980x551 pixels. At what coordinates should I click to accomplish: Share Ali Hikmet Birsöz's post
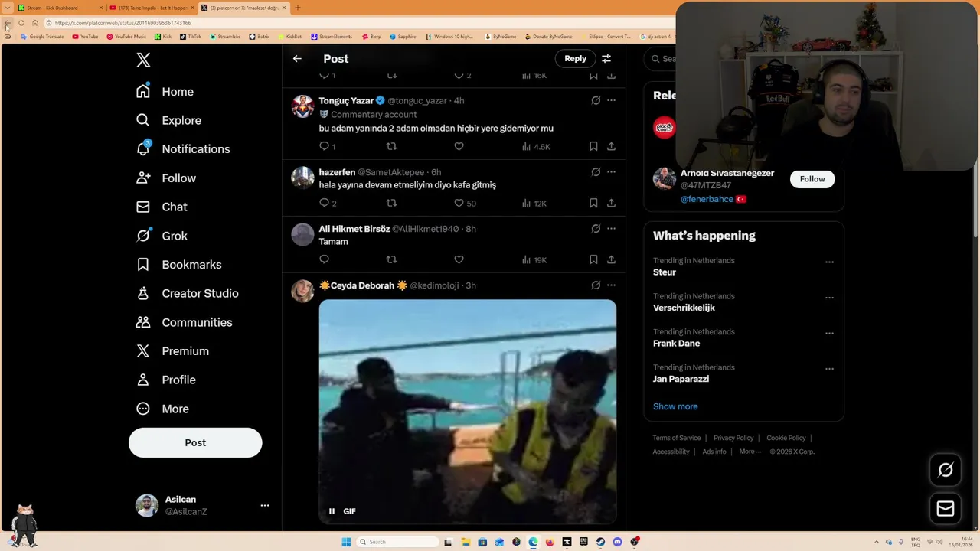(x=611, y=259)
